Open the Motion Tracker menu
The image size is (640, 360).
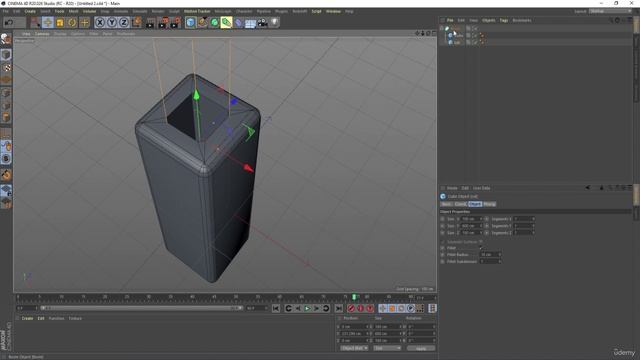(x=197, y=11)
